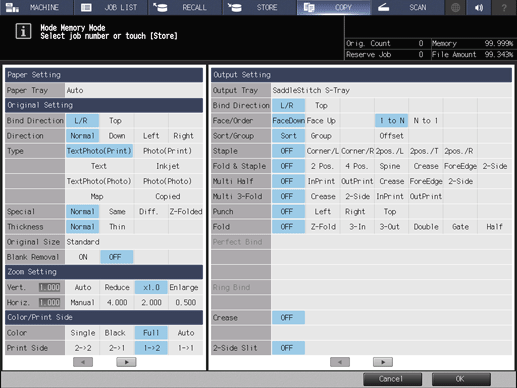Open Output Tray SaddleStitch S-Tray setting
Screen dimensions: 517x388
coord(392,90)
